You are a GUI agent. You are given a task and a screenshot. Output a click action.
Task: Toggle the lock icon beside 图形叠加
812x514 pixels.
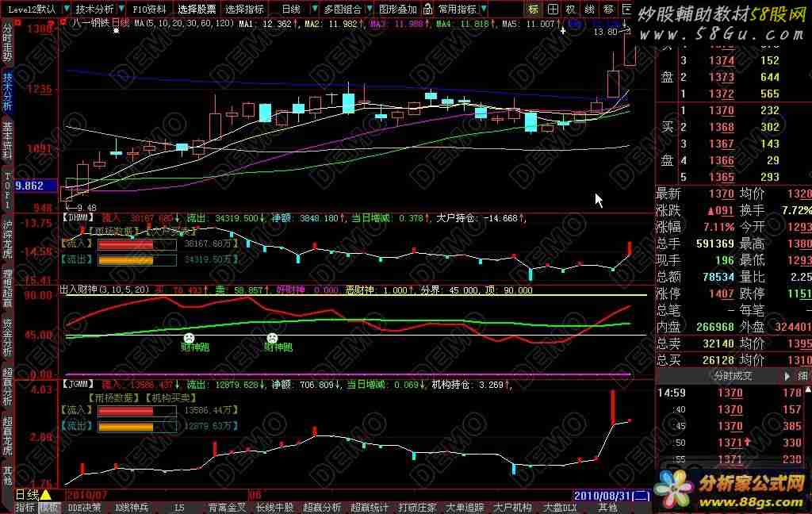click(427, 9)
